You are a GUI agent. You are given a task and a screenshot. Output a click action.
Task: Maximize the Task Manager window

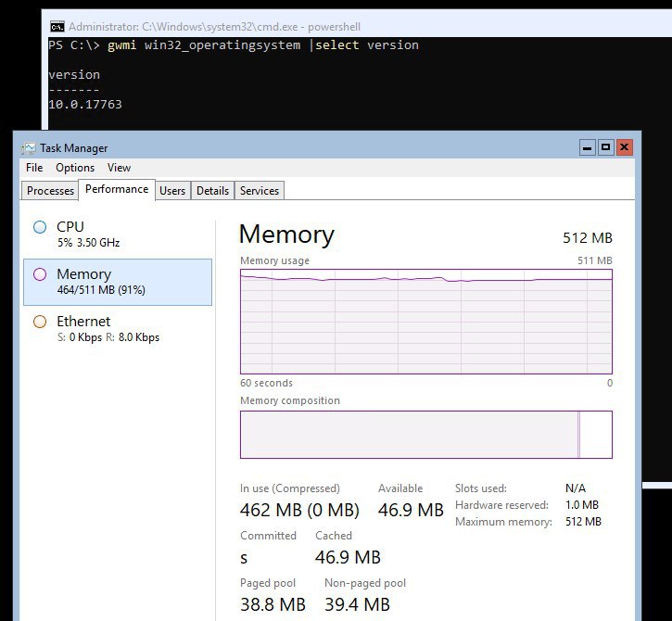(x=605, y=147)
